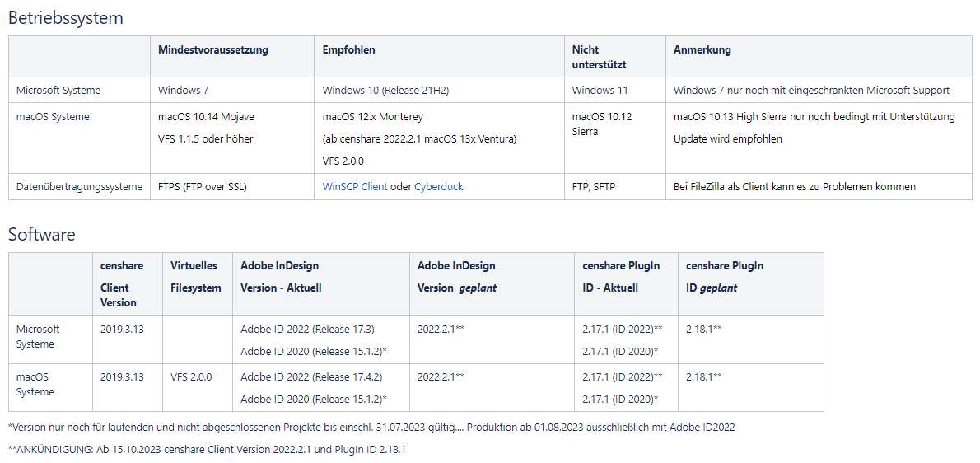This screenshot has width=980, height=463.
Task: Select the Mindestvoraussetzung column header
Action: [213, 50]
